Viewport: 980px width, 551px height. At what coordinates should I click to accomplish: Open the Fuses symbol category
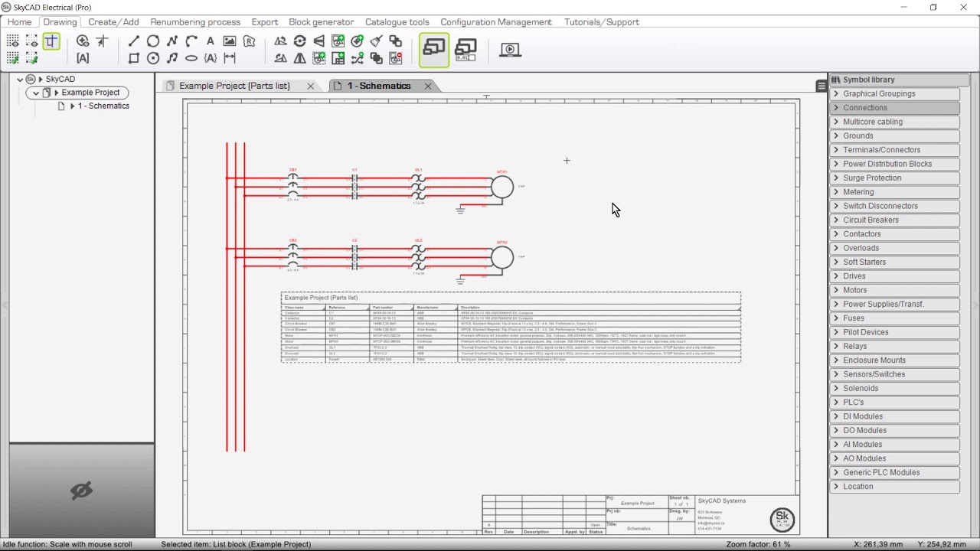894,318
